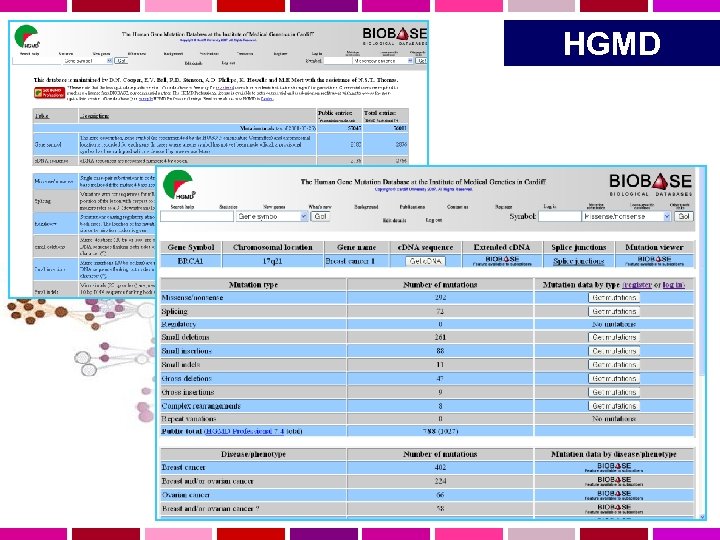Image resolution: width=720 pixels, height=540 pixels.
Task: Click the HGMD logo in the front BRCA1 window
Action: coord(179,185)
